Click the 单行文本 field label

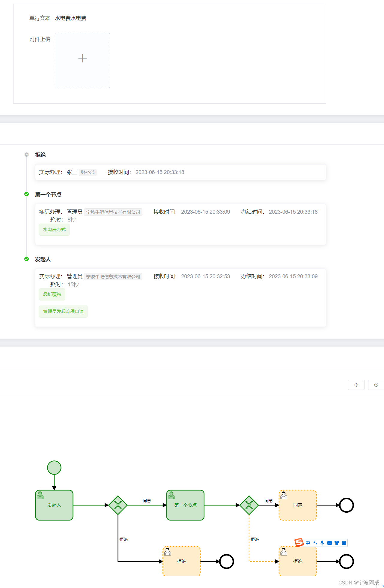point(40,18)
